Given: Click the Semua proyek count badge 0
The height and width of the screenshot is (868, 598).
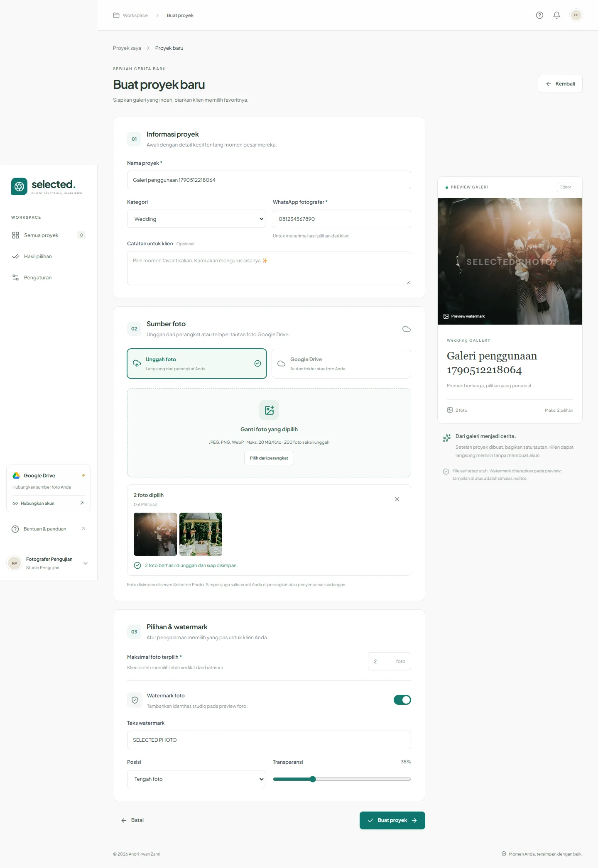Looking at the screenshot, I should (x=81, y=235).
